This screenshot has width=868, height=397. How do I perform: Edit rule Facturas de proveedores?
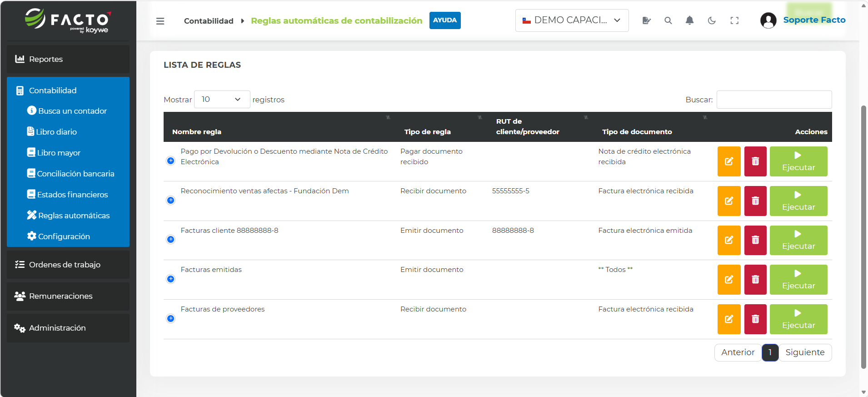point(729,319)
